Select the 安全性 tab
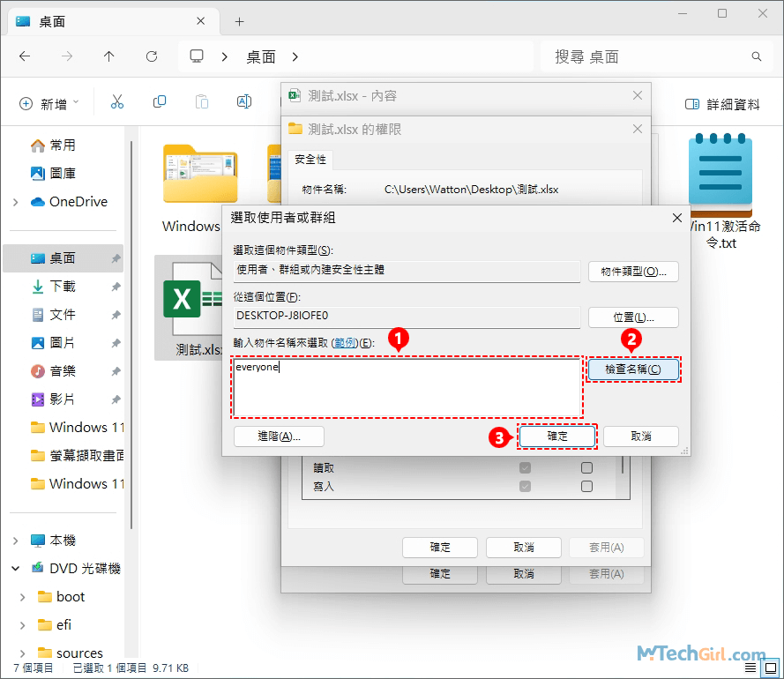784x679 pixels. tap(310, 160)
